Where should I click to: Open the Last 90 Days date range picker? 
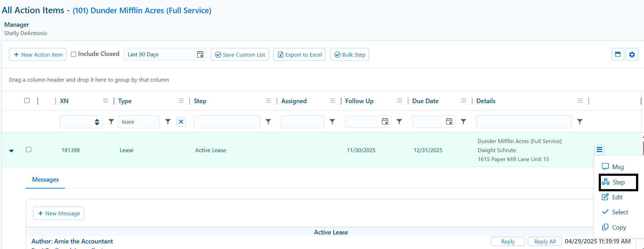(x=165, y=55)
